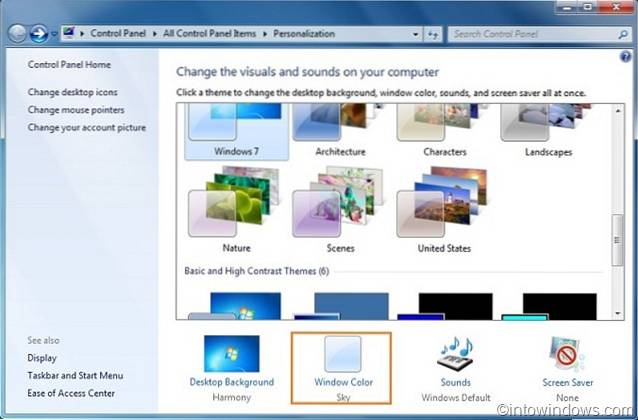Select the Scenes theme
This screenshot has height=420, width=638.
(341, 209)
